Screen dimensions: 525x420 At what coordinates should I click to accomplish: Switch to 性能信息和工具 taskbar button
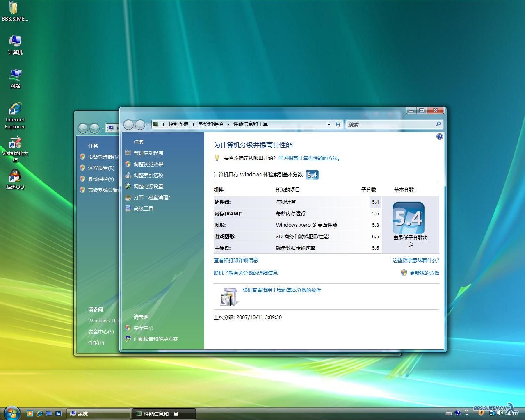[x=164, y=414]
